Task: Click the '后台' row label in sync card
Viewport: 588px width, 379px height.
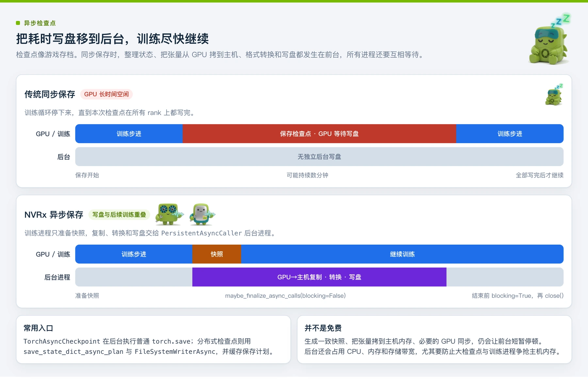Action: tap(64, 157)
